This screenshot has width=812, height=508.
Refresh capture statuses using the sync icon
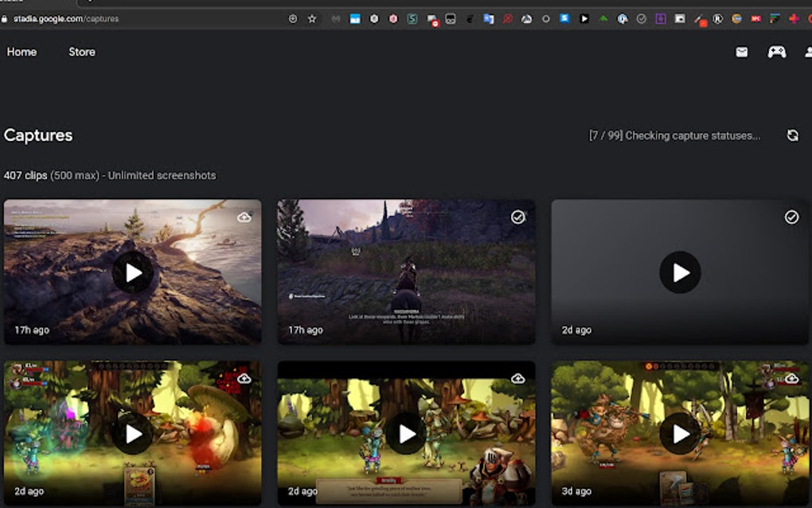(792, 135)
